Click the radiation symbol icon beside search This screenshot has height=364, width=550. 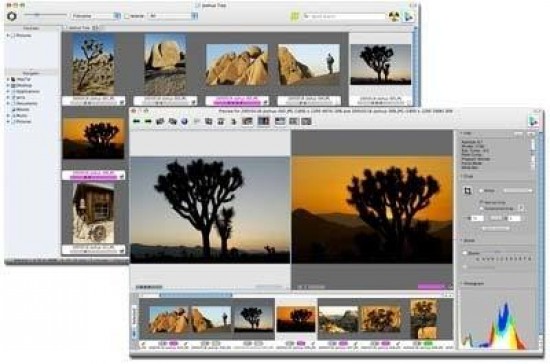[394, 16]
